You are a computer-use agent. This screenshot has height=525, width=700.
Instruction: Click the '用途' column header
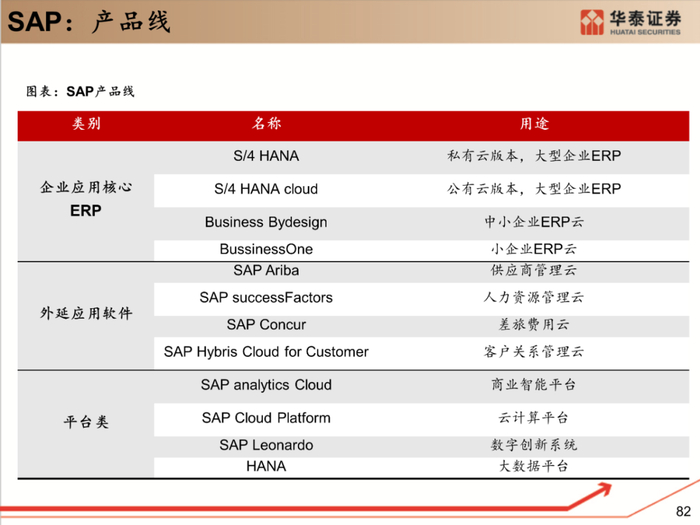[534, 124]
